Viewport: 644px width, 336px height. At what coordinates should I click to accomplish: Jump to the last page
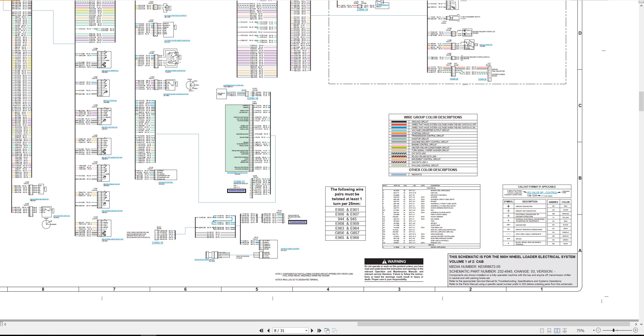tap(319, 331)
